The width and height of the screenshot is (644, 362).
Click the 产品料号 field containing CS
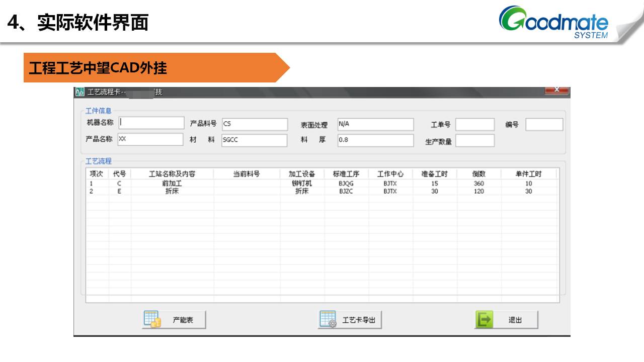255,124
